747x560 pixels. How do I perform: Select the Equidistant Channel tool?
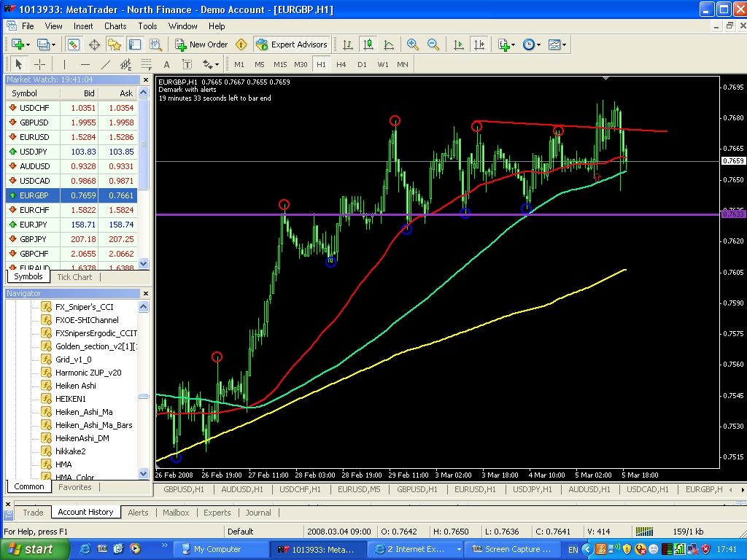point(125,64)
